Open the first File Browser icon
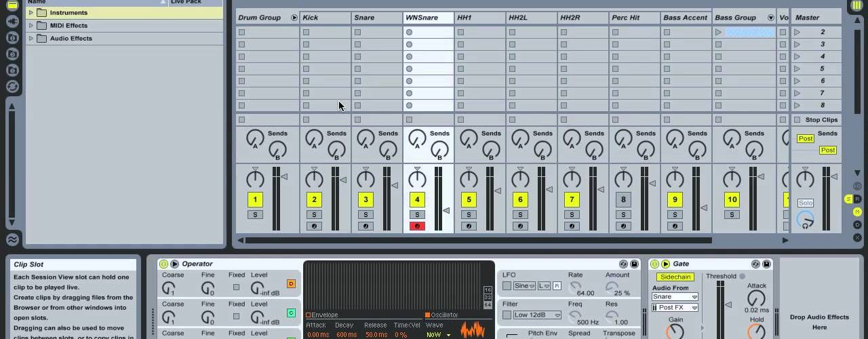This screenshot has width=868, height=339. [12, 38]
